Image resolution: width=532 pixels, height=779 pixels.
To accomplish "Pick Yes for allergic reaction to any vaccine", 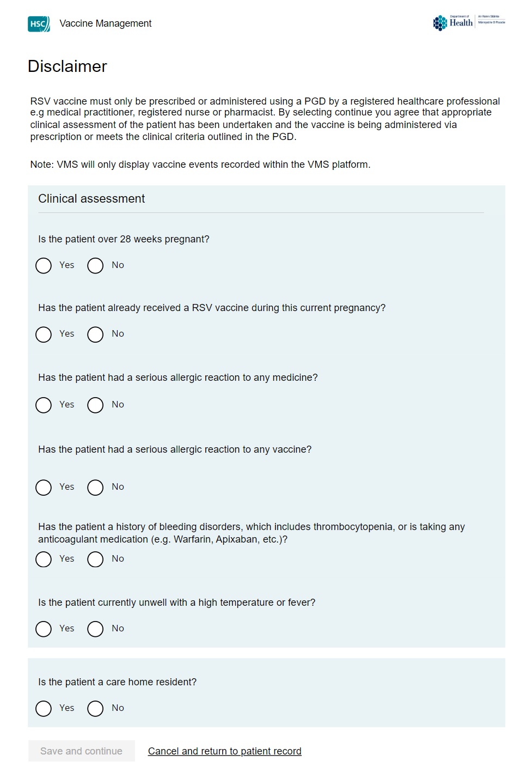I will [x=44, y=488].
